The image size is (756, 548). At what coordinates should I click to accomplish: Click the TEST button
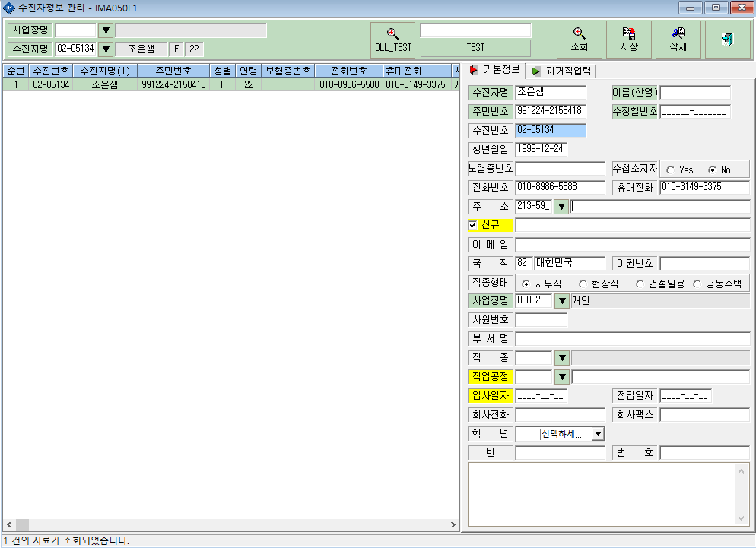[475, 48]
